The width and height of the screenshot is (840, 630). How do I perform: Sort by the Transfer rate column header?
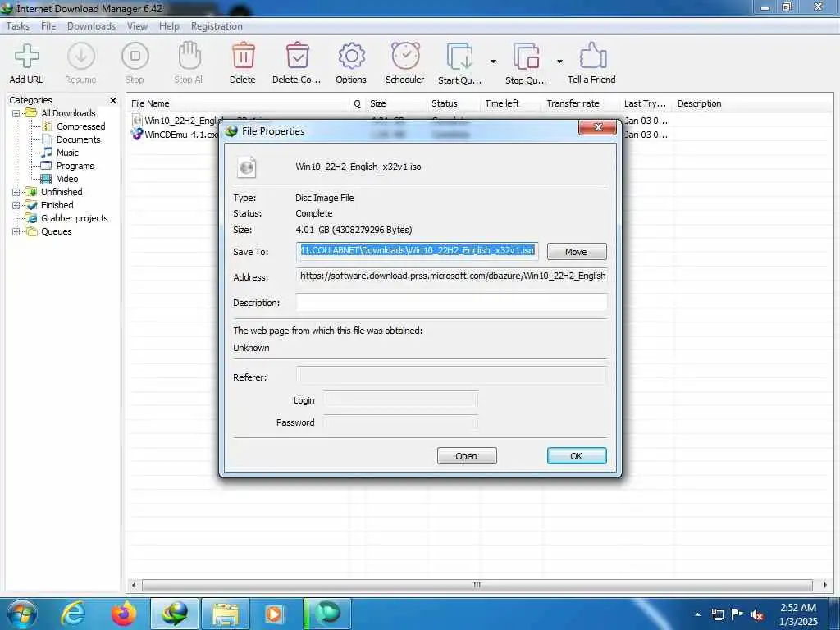point(582,103)
